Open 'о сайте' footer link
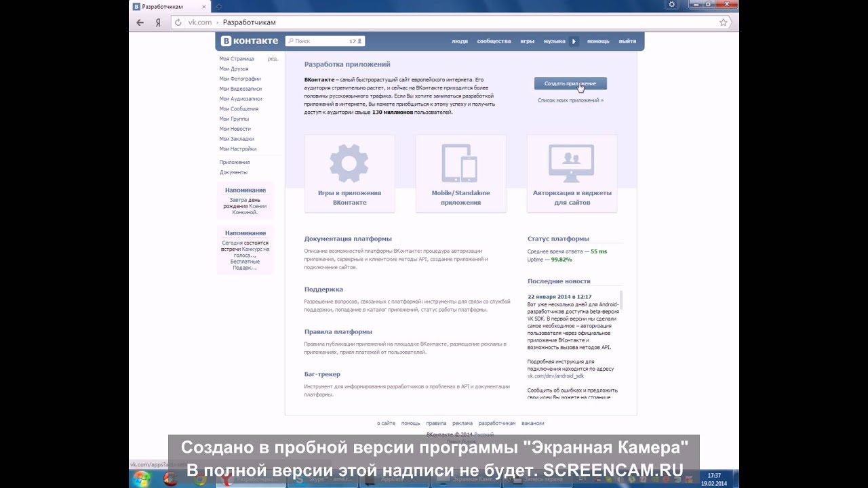 (x=386, y=423)
